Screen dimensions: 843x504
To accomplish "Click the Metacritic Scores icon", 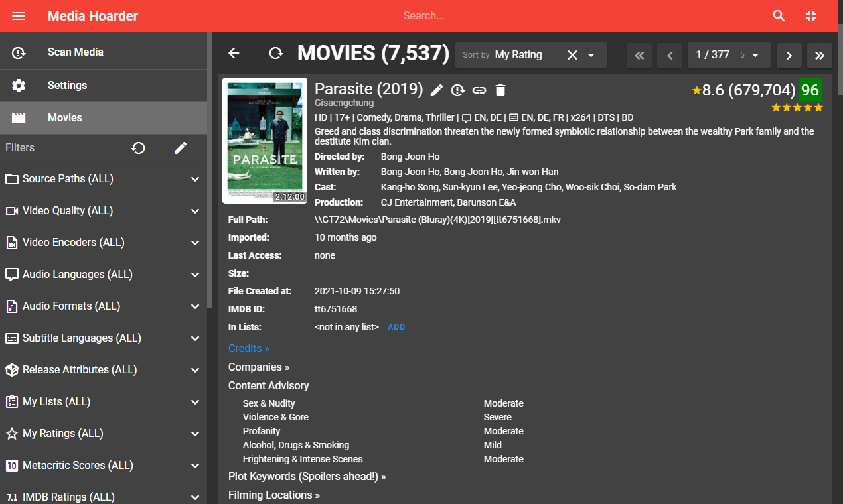I will (12, 466).
